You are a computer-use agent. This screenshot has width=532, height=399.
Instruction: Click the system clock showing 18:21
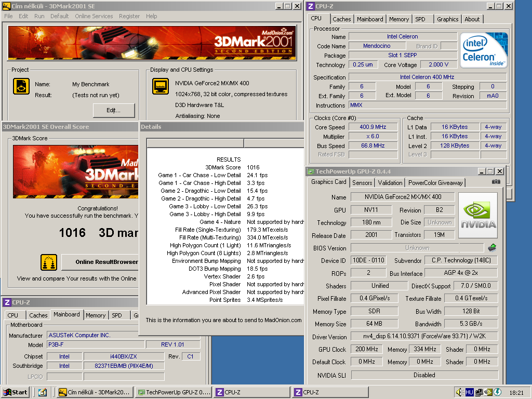pyautogui.click(x=516, y=393)
